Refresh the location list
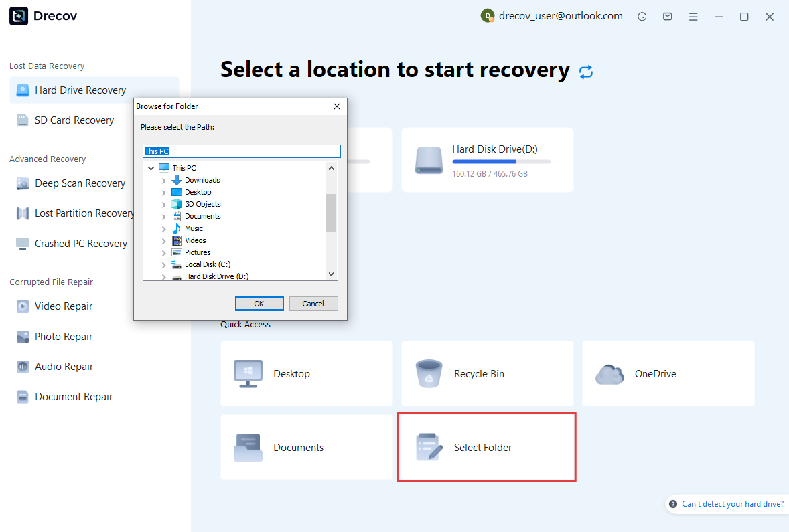Image resolution: width=789 pixels, height=532 pixels. point(586,70)
